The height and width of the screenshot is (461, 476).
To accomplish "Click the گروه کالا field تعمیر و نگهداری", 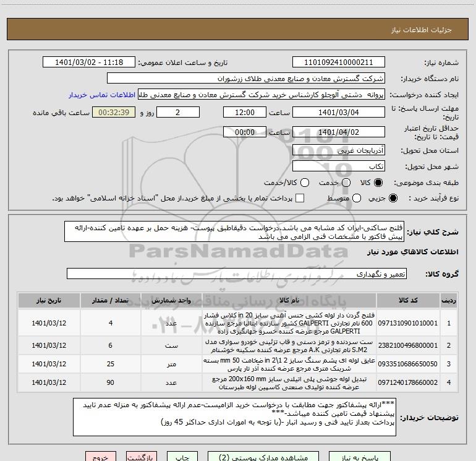I will click(x=237, y=274).
